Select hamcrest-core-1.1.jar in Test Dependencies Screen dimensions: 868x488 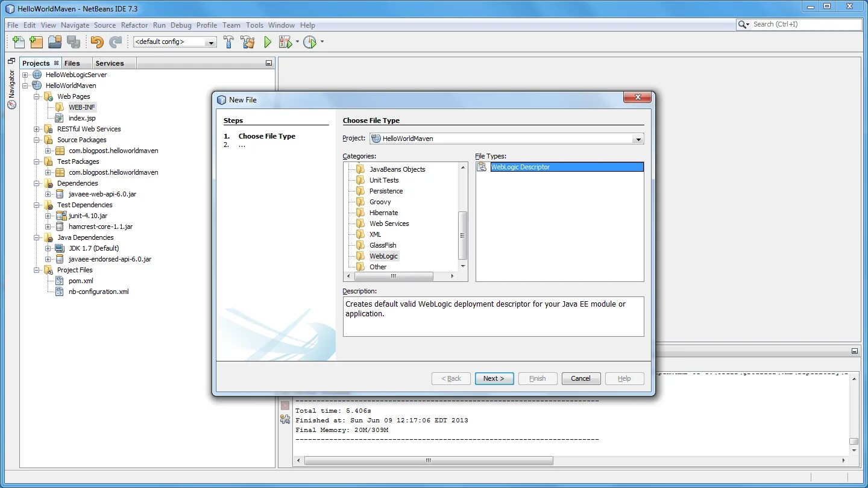coord(101,227)
